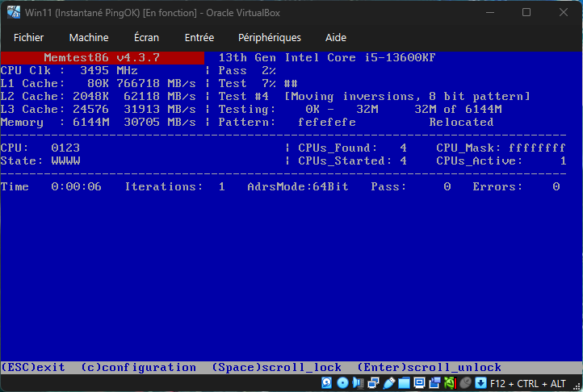This screenshot has width=583, height=392.
Task: Expand the Écran menu
Action: tap(146, 37)
